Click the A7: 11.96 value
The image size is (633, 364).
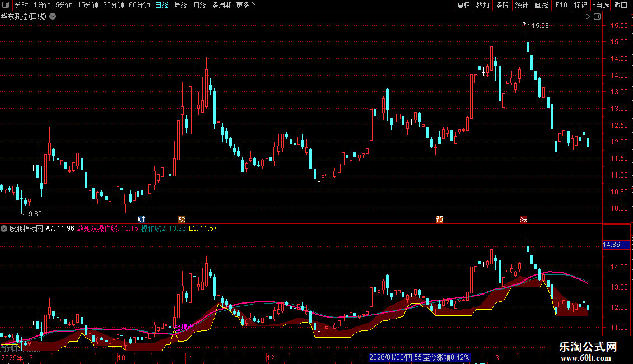click(x=60, y=228)
